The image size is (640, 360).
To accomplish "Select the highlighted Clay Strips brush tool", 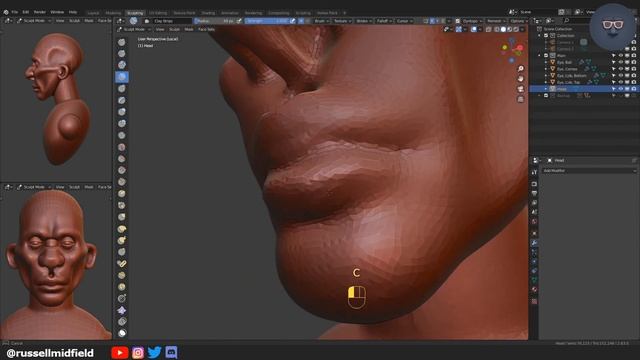I will [x=122, y=77].
